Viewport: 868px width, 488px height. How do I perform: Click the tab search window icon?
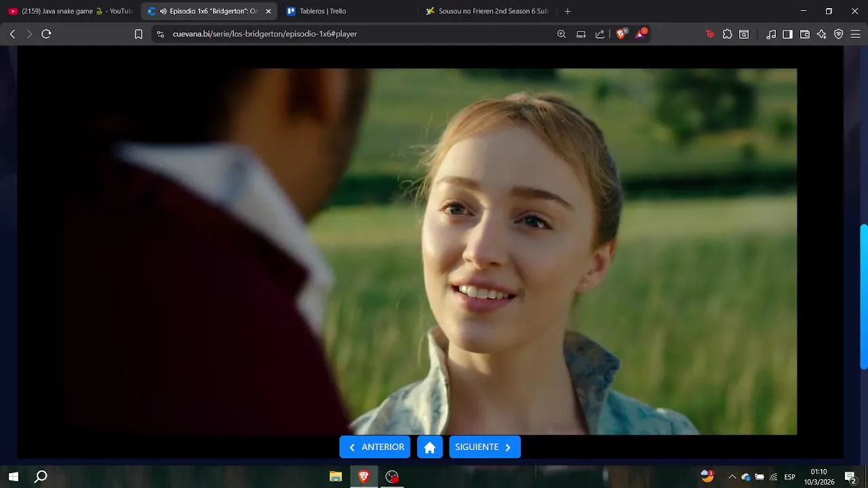pos(744,34)
